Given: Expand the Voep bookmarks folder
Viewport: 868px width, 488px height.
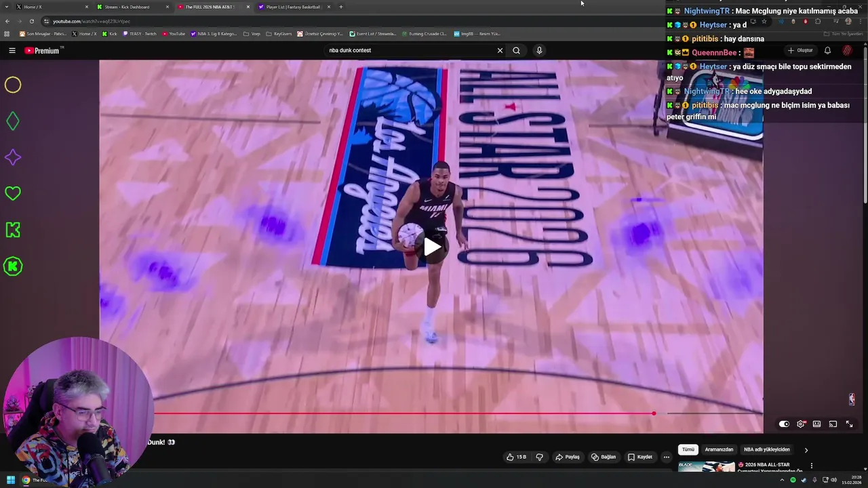Looking at the screenshot, I should pos(252,34).
